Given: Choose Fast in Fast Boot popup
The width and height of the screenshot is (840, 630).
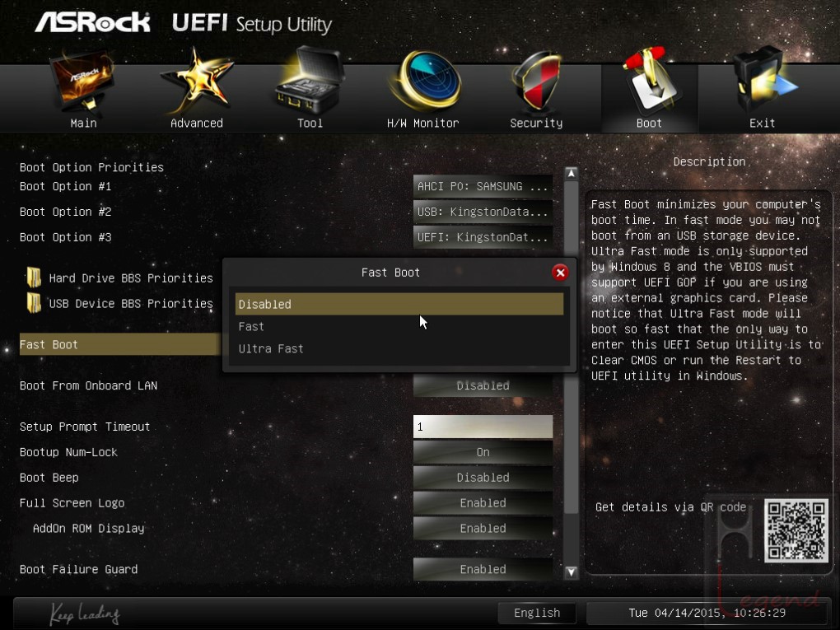Looking at the screenshot, I should pos(399,326).
